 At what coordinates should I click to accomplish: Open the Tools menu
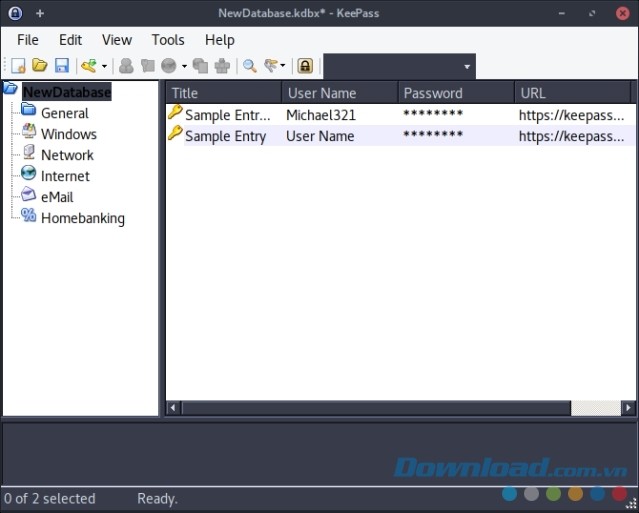pos(168,40)
